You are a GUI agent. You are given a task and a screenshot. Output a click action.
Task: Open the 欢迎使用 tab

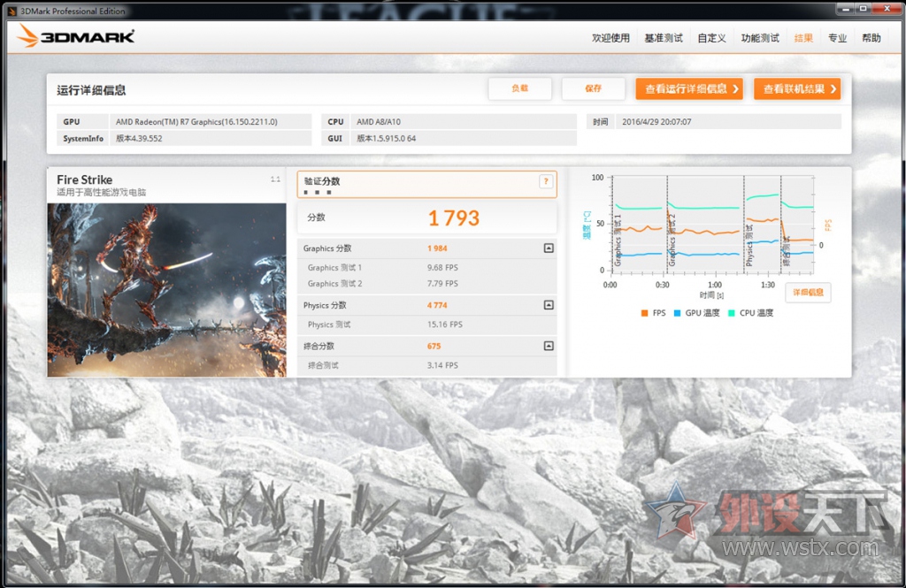(610, 38)
